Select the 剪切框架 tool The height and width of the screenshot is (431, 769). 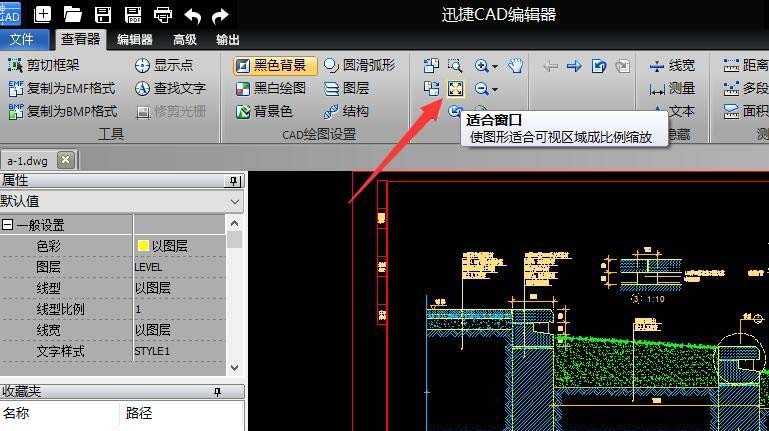coord(43,65)
